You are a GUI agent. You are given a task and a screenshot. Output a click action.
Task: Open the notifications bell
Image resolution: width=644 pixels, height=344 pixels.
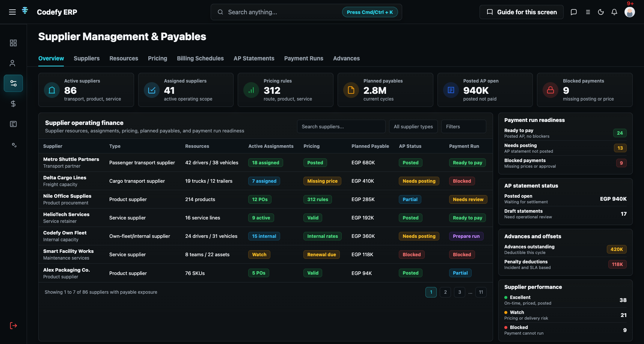(x=614, y=12)
